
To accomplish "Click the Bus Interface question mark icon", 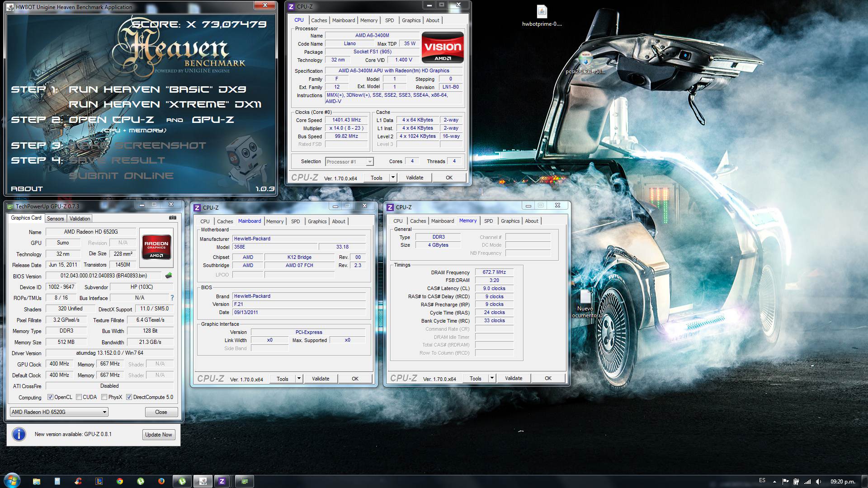I will [172, 298].
